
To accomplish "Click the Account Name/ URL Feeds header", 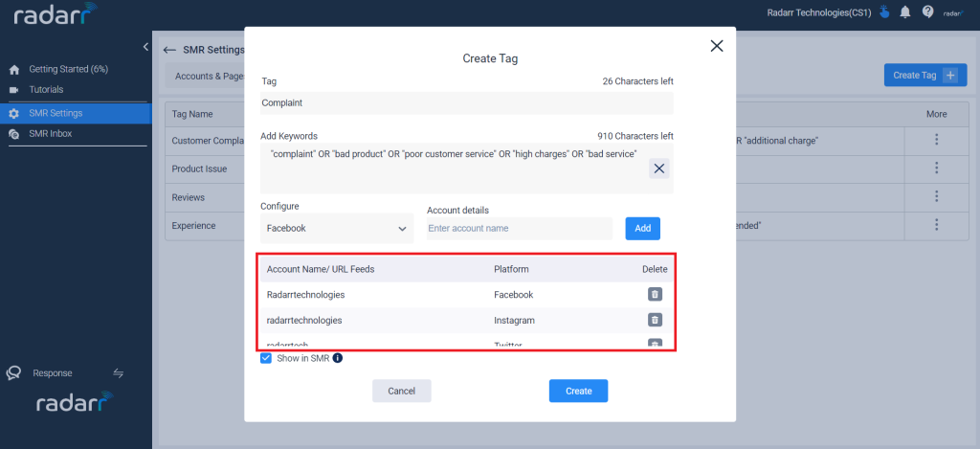I will point(321,269).
